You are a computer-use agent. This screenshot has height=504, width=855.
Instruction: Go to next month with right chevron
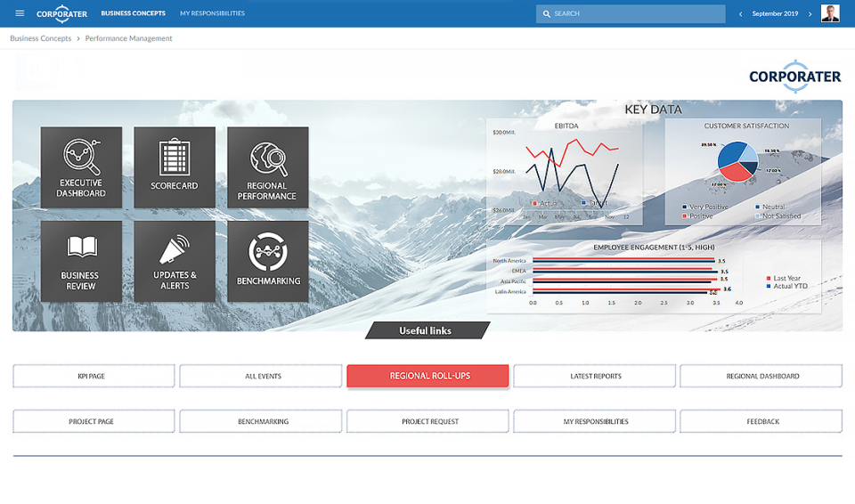(810, 14)
